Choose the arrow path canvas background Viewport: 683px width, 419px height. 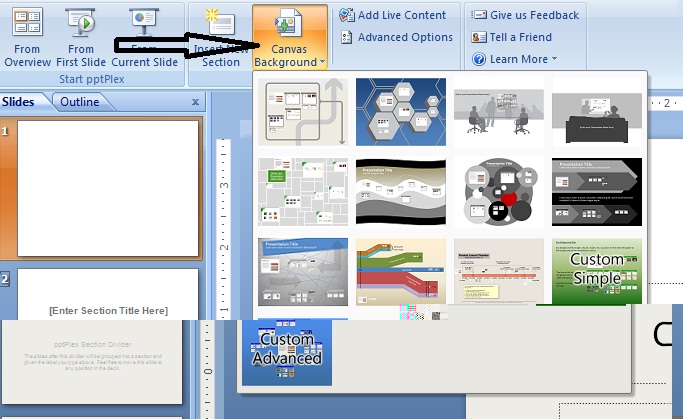click(303, 112)
